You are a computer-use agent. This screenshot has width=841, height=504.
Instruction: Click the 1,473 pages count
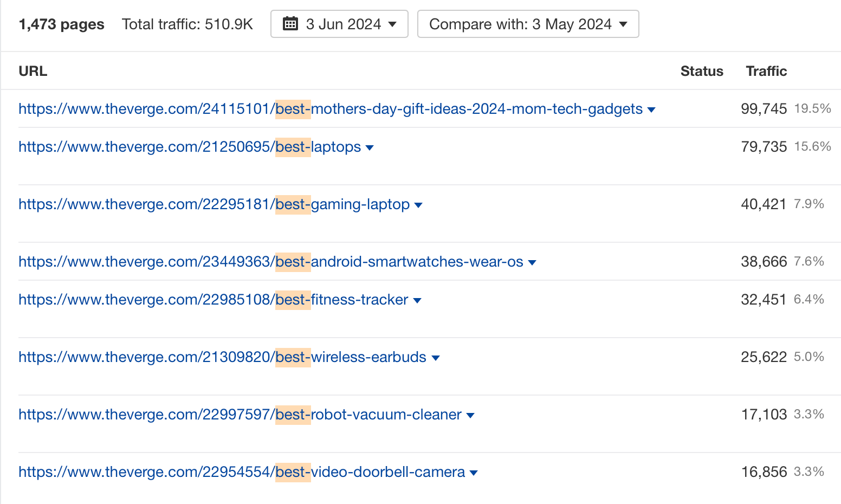tap(61, 24)
